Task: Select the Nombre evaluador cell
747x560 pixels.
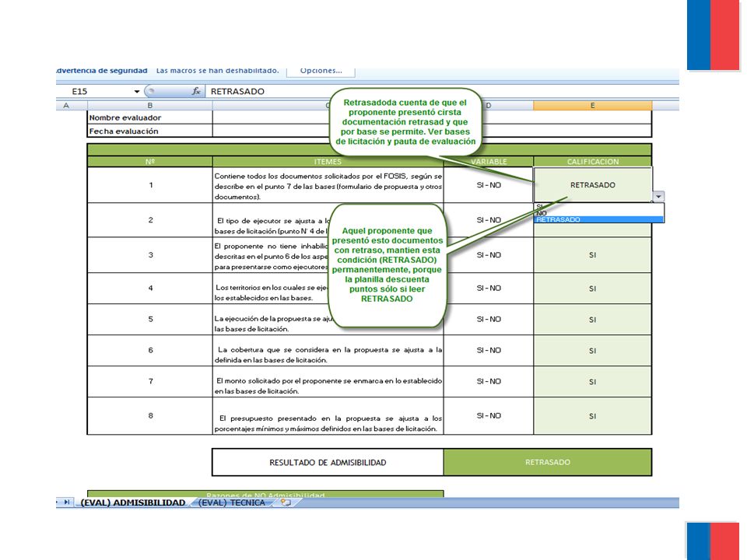Action: tap(149, 117)
